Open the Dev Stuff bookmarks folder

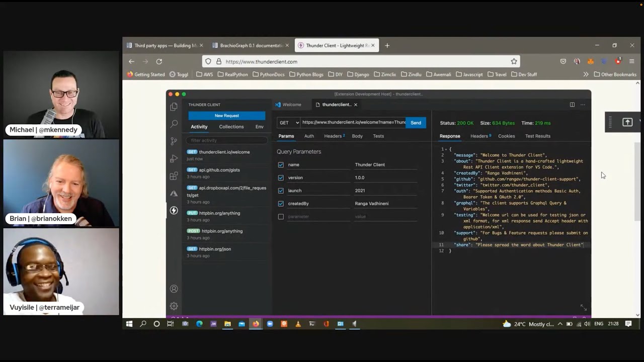tap(524, 74)
